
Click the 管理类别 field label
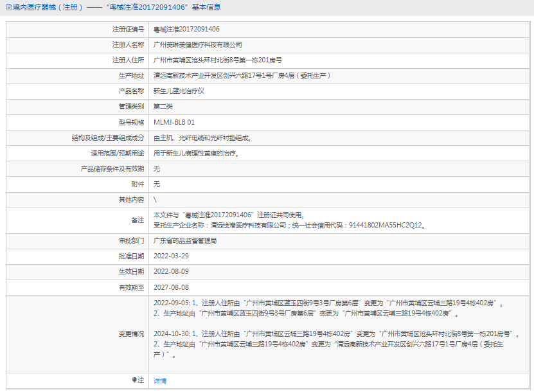point(132,107)
